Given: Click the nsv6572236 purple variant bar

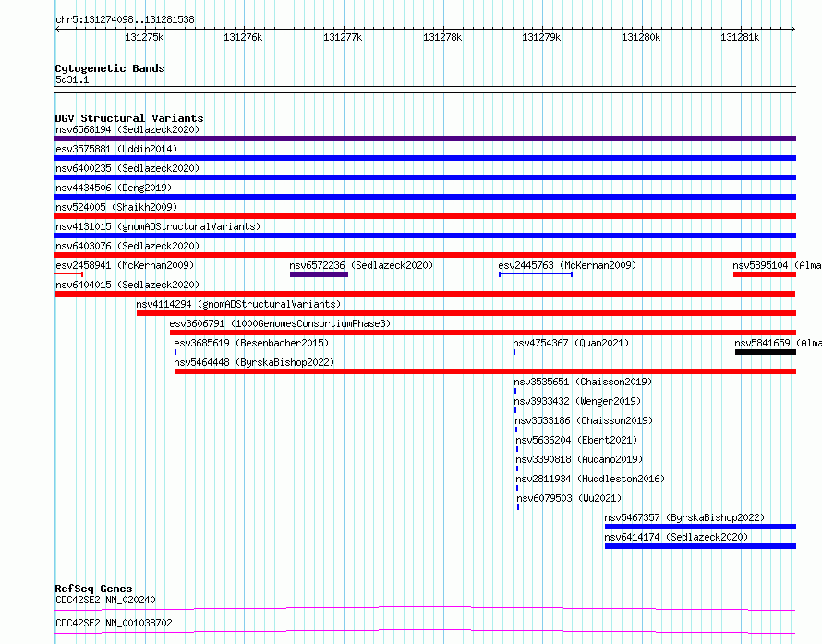Looking at the screenshot, I should pyautogui.click(x=319, y=274).
